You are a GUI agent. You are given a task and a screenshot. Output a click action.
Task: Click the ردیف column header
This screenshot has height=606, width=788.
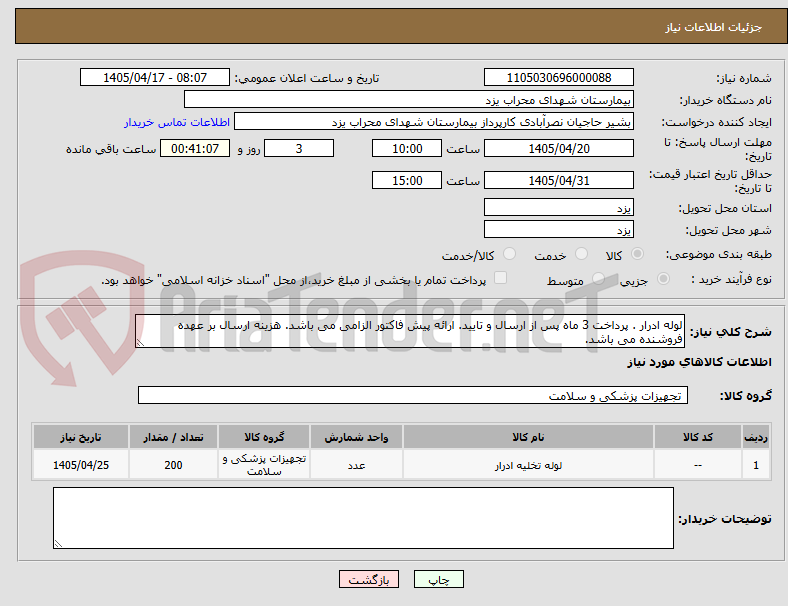coord(756,437)
